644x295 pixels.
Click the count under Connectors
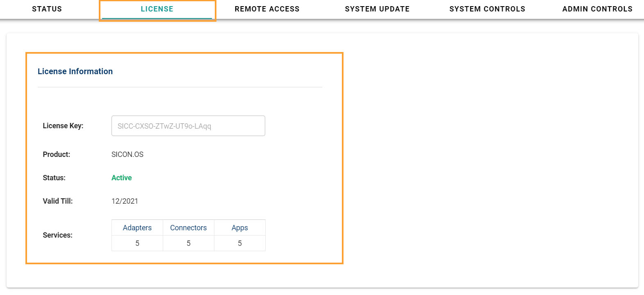coord(189,243)
